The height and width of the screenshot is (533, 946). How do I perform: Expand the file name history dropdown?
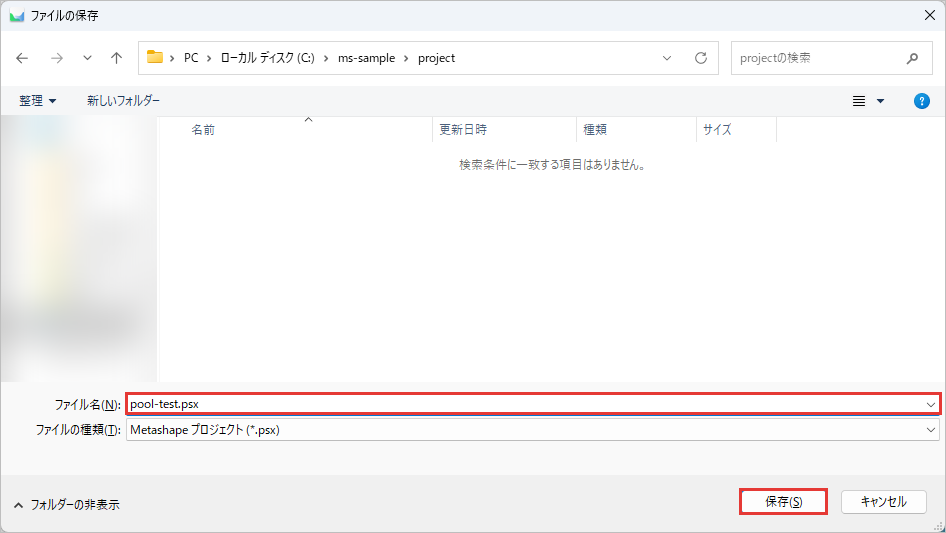click(930, 404)
